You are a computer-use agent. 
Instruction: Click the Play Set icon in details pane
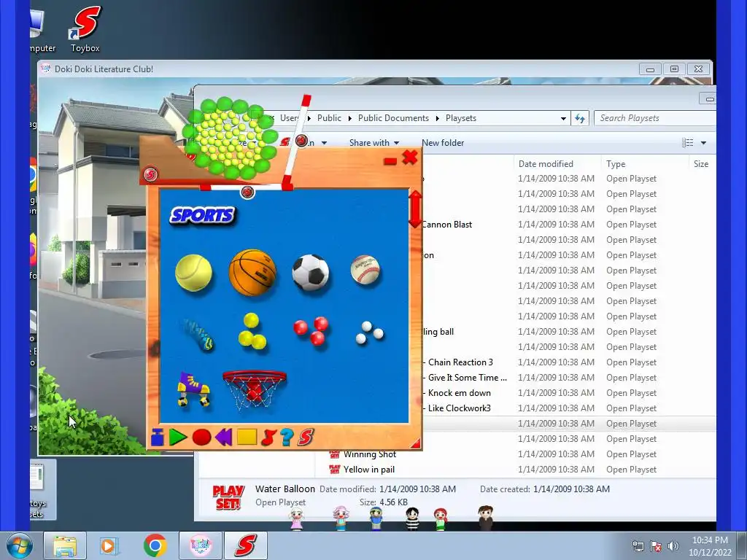tap(228, 497)
